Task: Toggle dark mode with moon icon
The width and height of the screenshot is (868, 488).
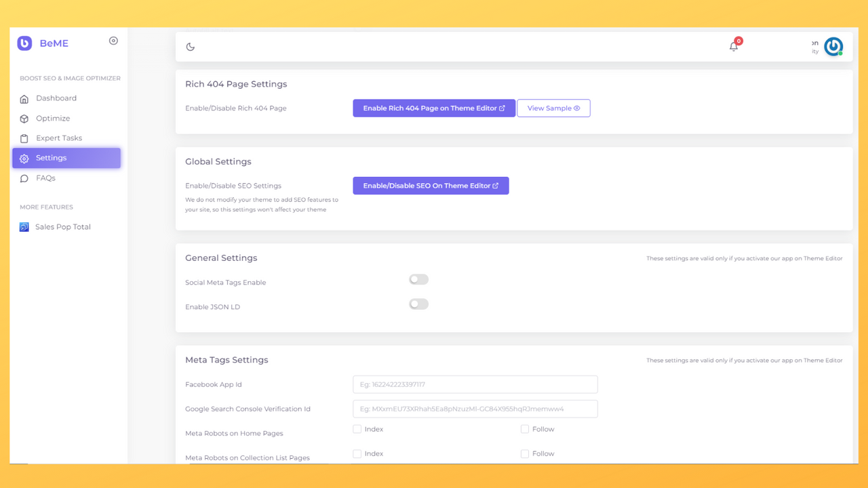Action: point(191,47)
